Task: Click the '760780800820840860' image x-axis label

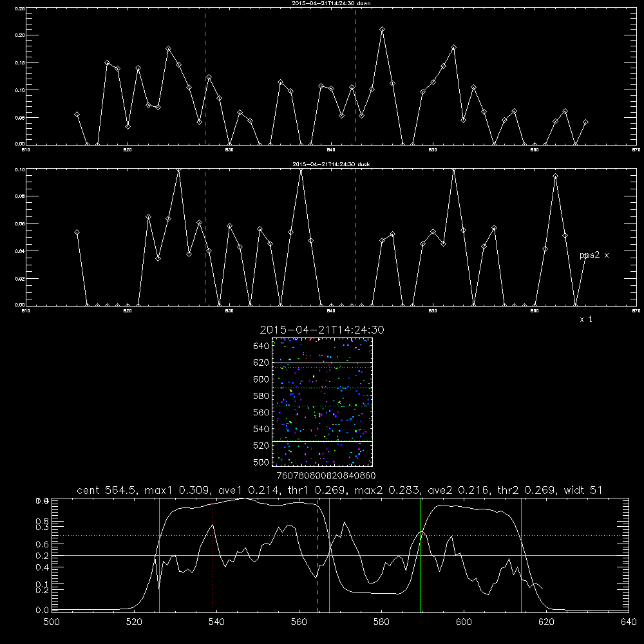Action: [x=326, y=476]
